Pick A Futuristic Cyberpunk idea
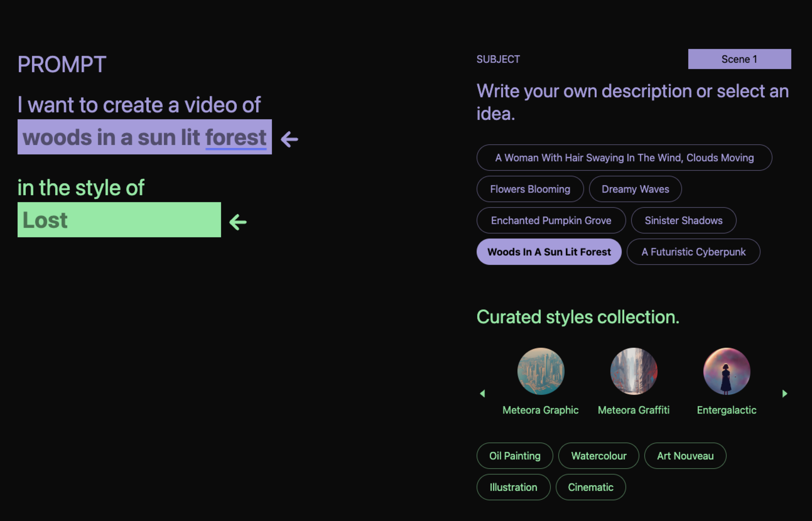812x521 pixels. tap(693, 252)
